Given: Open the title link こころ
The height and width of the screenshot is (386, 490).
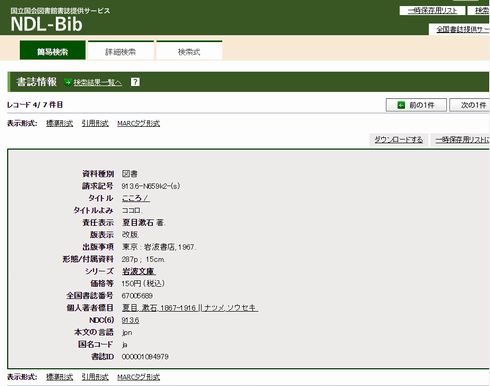Looking at the screenshot, I should pyautogui.click(x=136, y=198).
